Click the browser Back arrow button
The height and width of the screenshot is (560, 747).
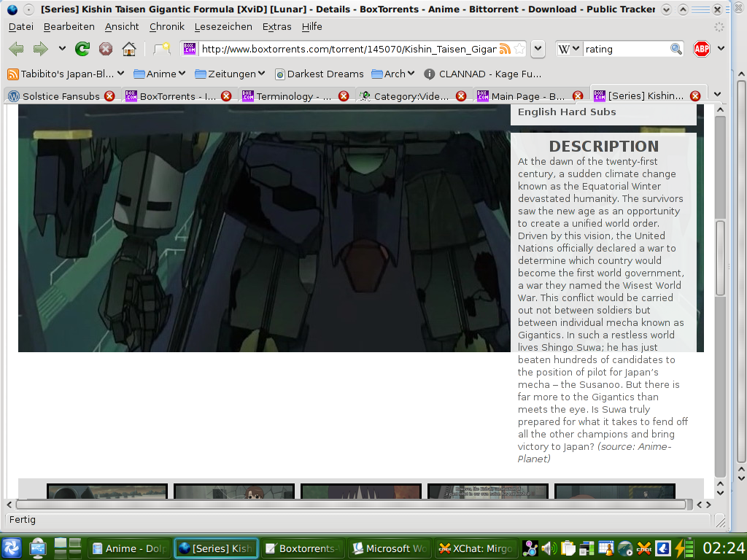pyautogui.click(x=16, y=49)
